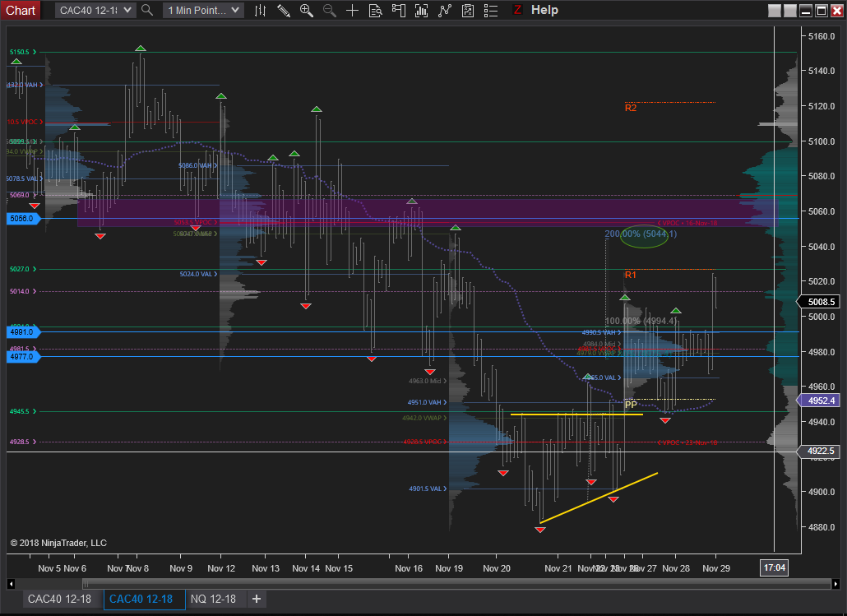This screenshot has width=847, height=616.
Task: Click the 4977.0 blue price level tag
Action: [23, 357]
